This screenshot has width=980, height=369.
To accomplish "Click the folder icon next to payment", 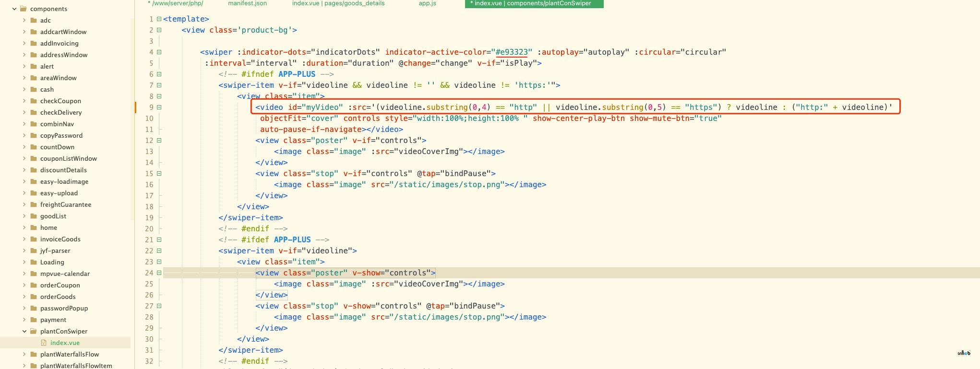I will click(x=34, y=320).
